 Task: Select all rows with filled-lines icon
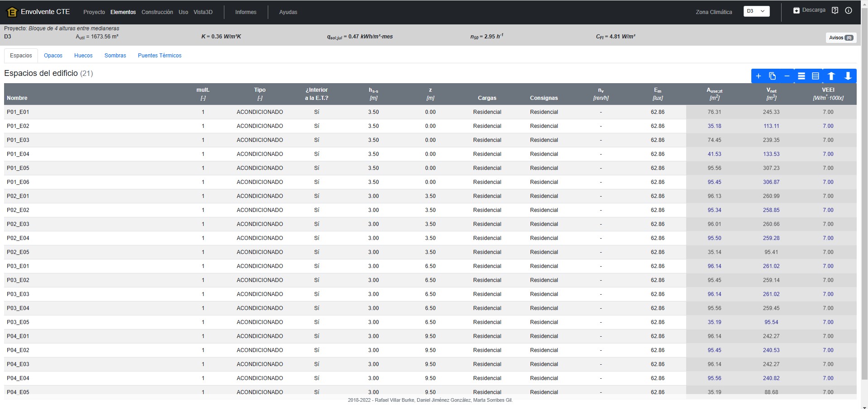click(802, 76)
